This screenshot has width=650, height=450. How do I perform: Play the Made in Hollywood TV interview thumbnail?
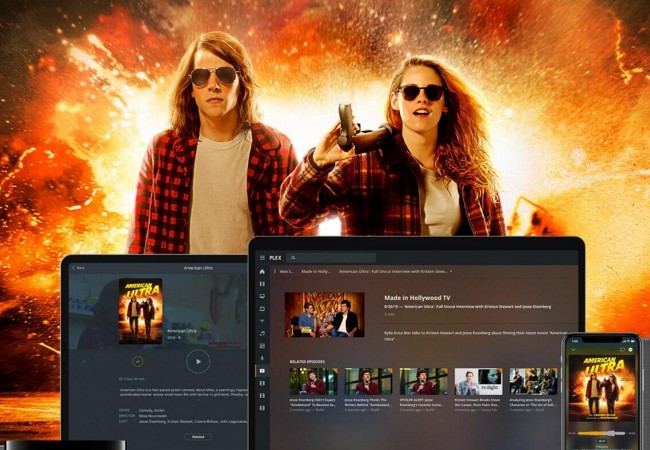[x=324, y=315]
